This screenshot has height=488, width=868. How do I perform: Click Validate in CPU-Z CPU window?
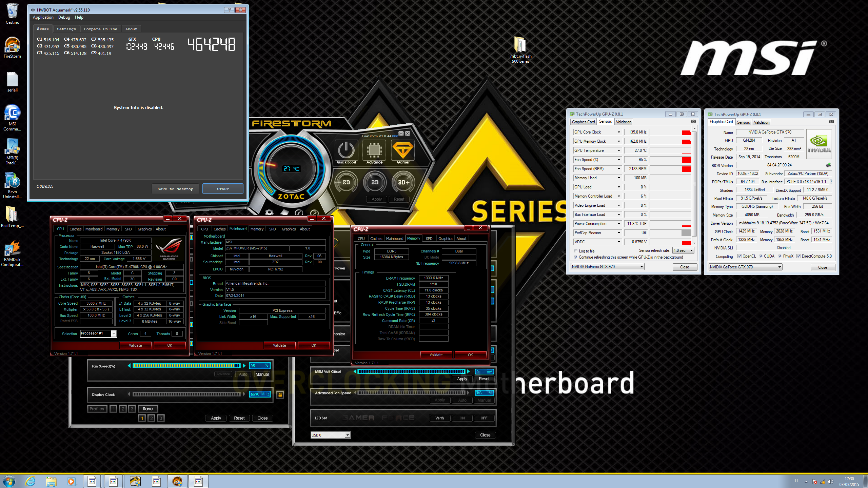click(135, 345)
